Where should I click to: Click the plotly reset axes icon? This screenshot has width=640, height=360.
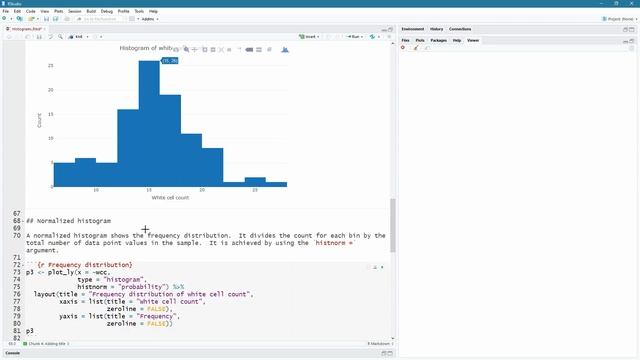[229, 50]
